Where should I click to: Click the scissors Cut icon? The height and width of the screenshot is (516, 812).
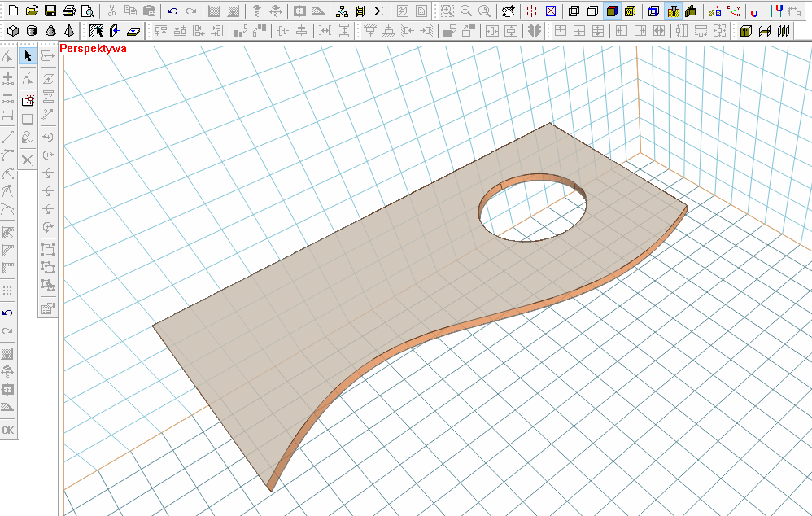tap(111, 11)
